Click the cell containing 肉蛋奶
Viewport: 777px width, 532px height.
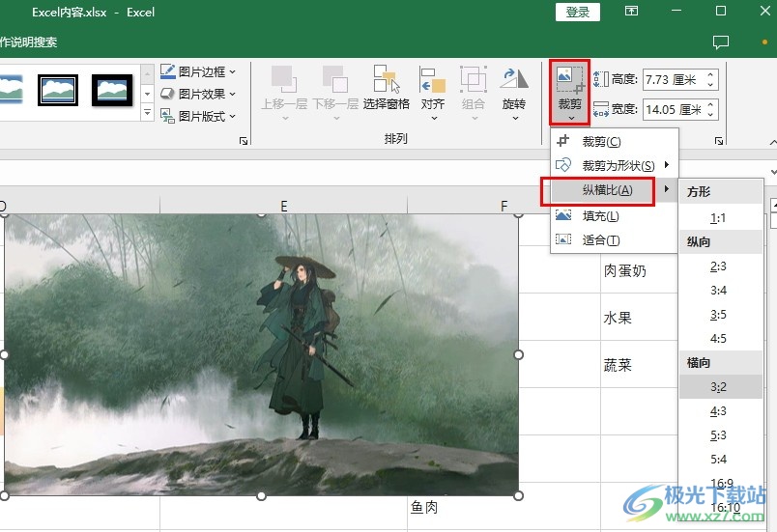pyautogui.click(x=638, y=269)
